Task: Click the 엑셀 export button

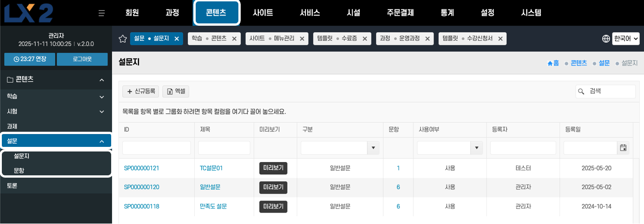Action: 176,91
